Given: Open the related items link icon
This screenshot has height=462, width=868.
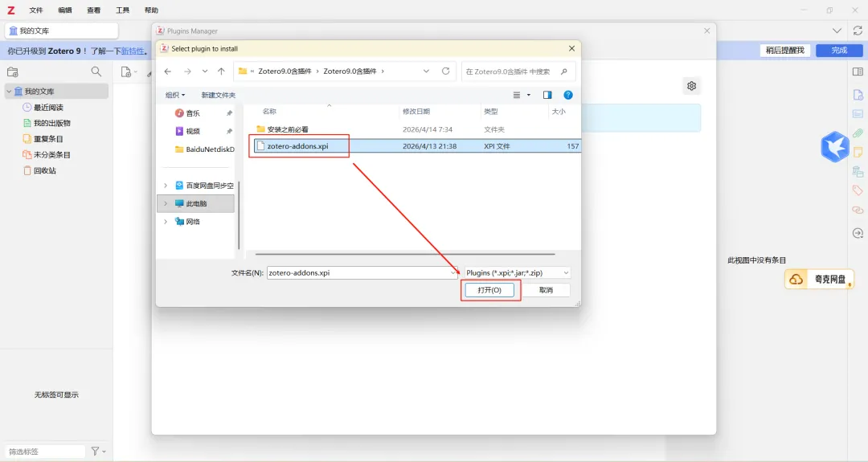Looking at the screenshot, I should (858, 211).
